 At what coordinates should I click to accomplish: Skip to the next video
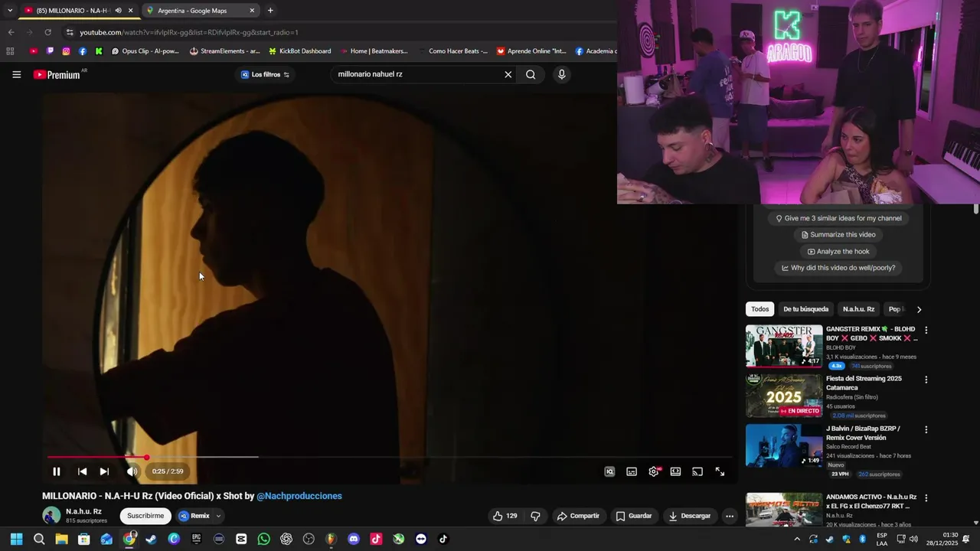pyautogui.click(x=104, y=471)
